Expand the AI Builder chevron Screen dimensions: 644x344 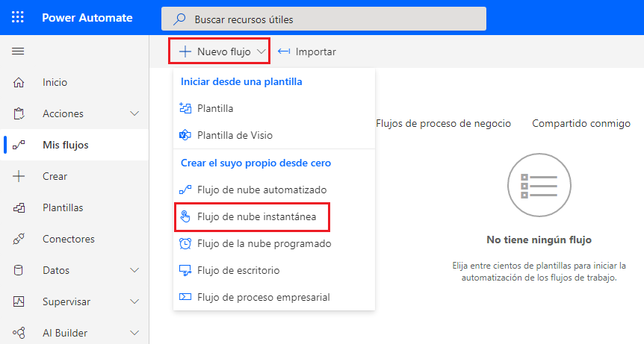[x=134, y=333]
